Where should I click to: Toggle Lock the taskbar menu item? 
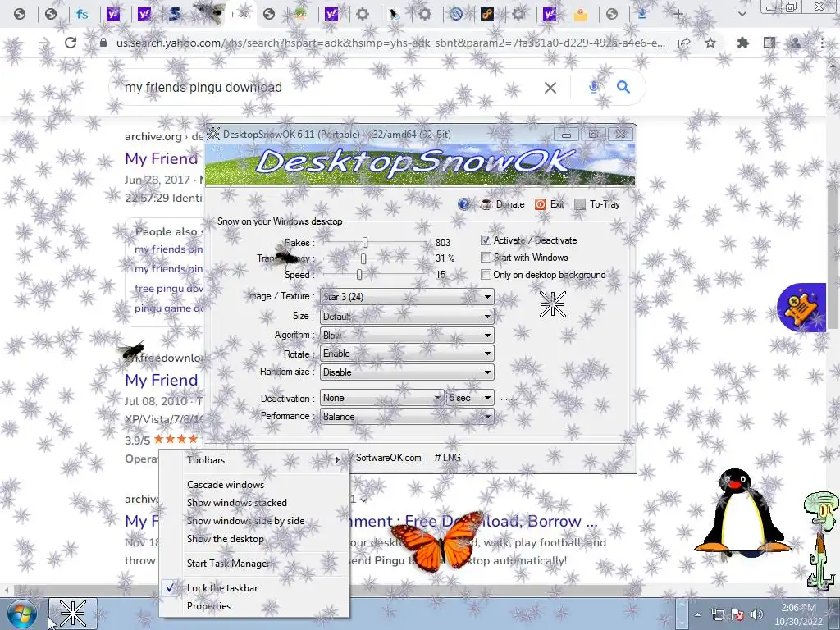(254, 587)
